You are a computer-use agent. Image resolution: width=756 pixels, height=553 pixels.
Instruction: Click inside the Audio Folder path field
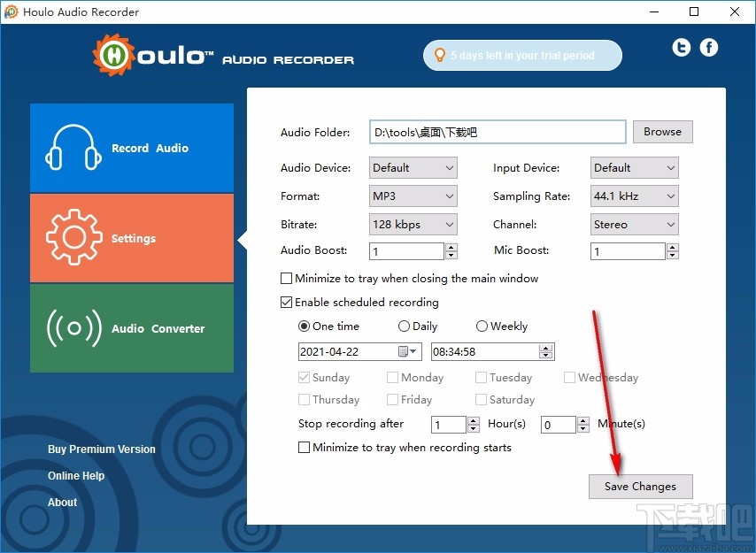point(496,131)
